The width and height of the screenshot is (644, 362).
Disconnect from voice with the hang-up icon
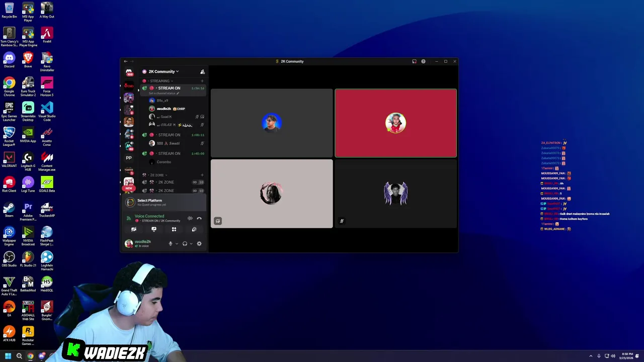199,218
